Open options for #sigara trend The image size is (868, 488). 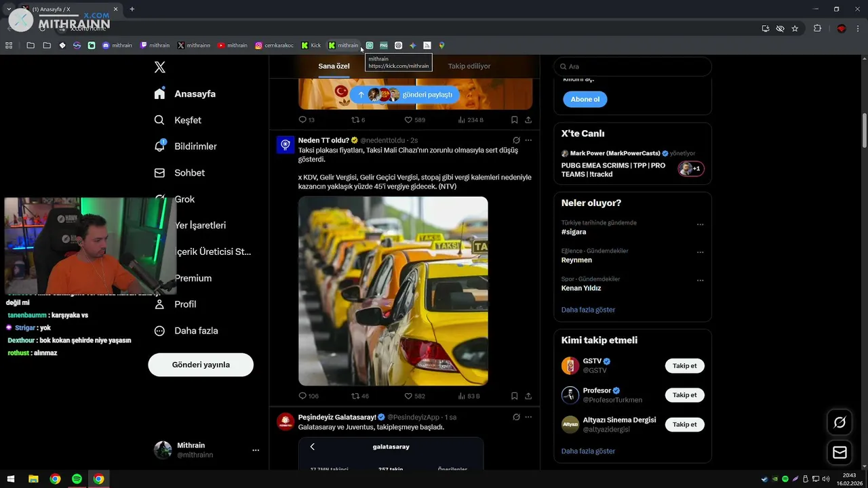(x=701, y=224)
